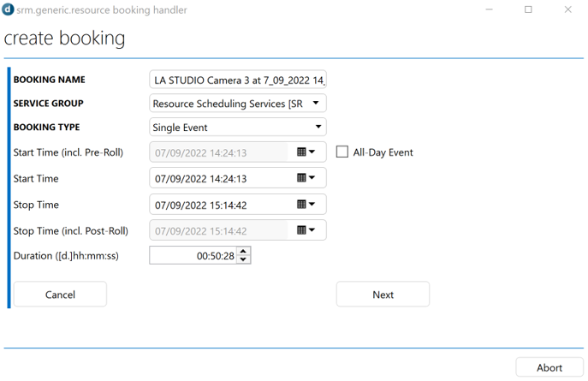Click the BOOKING NAME label
Image resolution: width=588 pixels, height=381 pixels.
pos(49,80)
